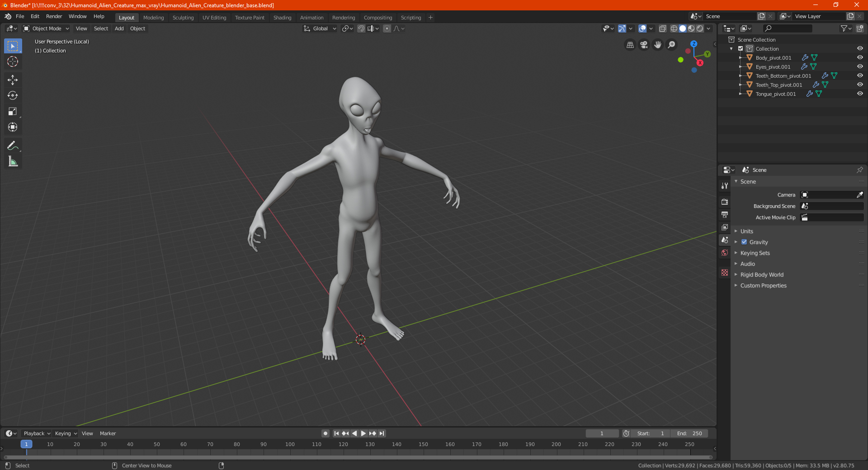Image resolution: width=868 pixels, height=470 pixels.
Task: Switch to the Shading workspace tab
Action: (x=282, y=18)
